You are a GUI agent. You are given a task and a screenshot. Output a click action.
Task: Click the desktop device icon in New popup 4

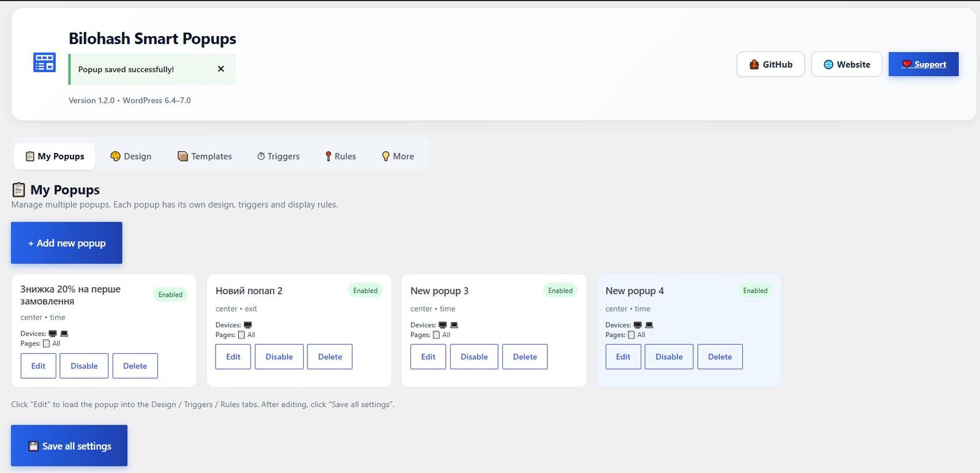638,325
